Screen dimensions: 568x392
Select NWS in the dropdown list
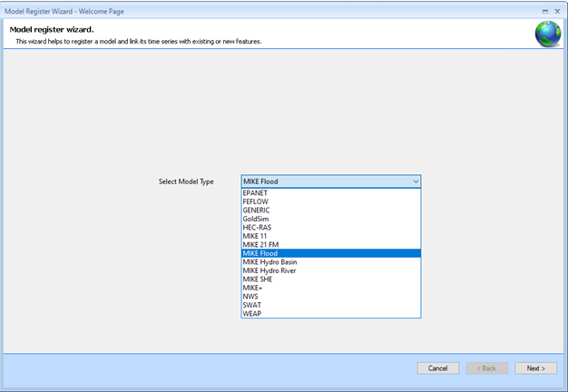tap(331, 297)
